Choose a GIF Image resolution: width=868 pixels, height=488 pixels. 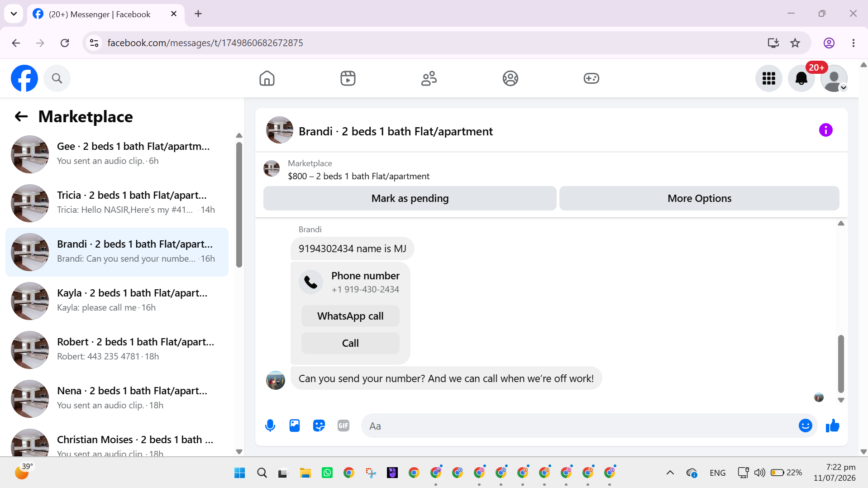(x=343, y=426)
